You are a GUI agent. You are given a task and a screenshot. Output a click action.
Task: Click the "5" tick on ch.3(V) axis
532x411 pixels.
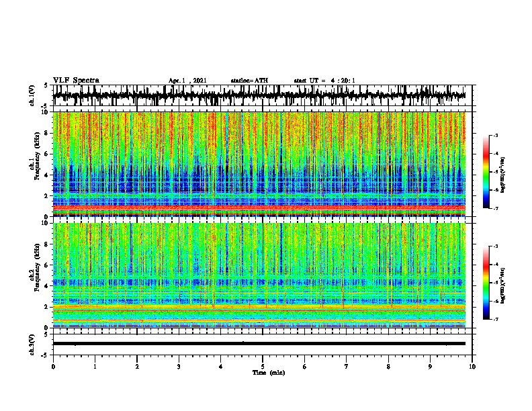click(x=46, y=334)
